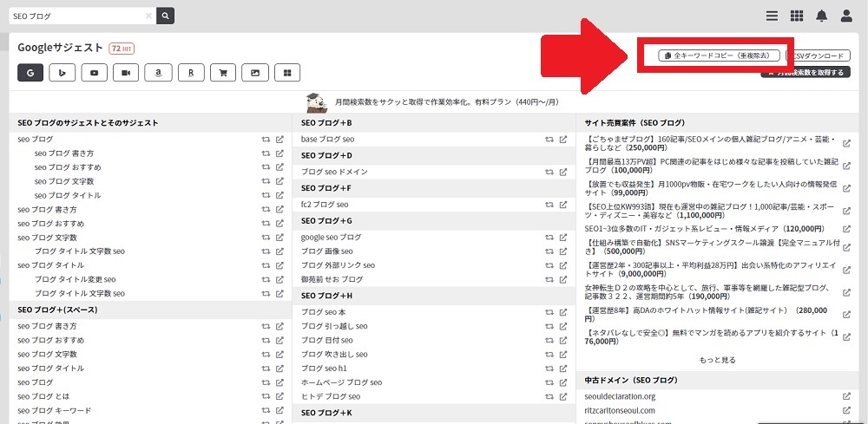Re-search icon for ブログ 外部リンク seo
The width and height of the screenshot is (868, 424).
pos(549,265)
